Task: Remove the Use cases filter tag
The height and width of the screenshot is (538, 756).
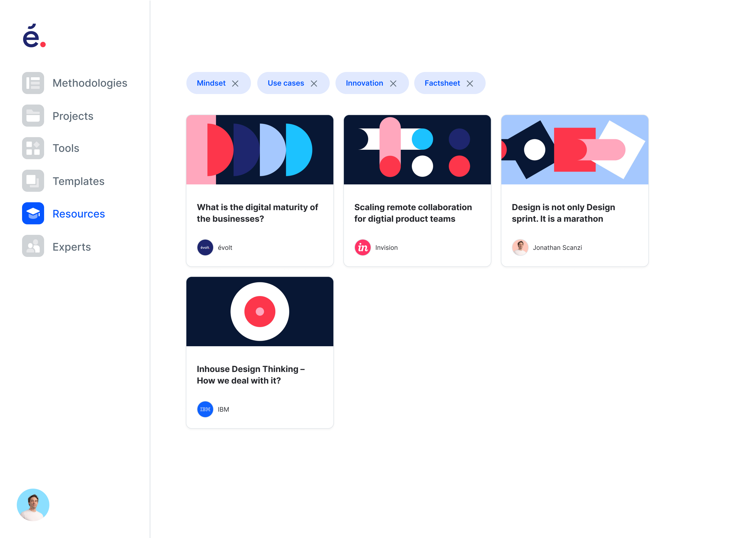Action: click(314, 84)
